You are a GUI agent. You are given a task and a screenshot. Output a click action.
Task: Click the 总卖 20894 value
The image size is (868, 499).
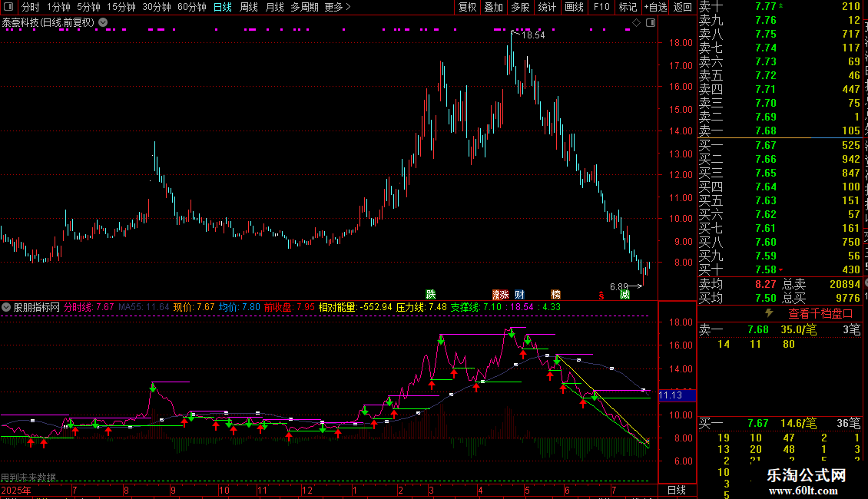pos(845,284)
